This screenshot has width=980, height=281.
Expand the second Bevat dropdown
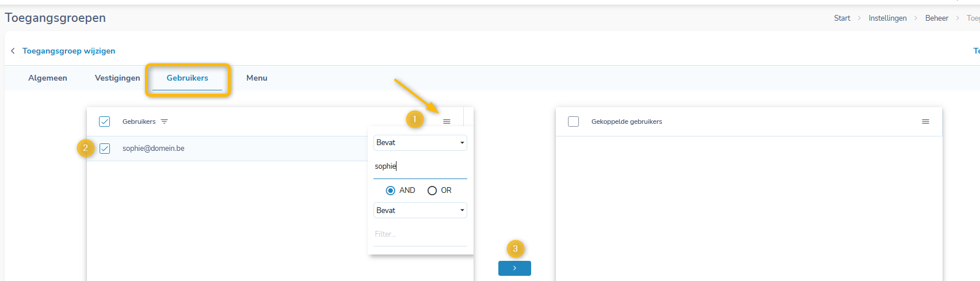[x=420, y=210]
